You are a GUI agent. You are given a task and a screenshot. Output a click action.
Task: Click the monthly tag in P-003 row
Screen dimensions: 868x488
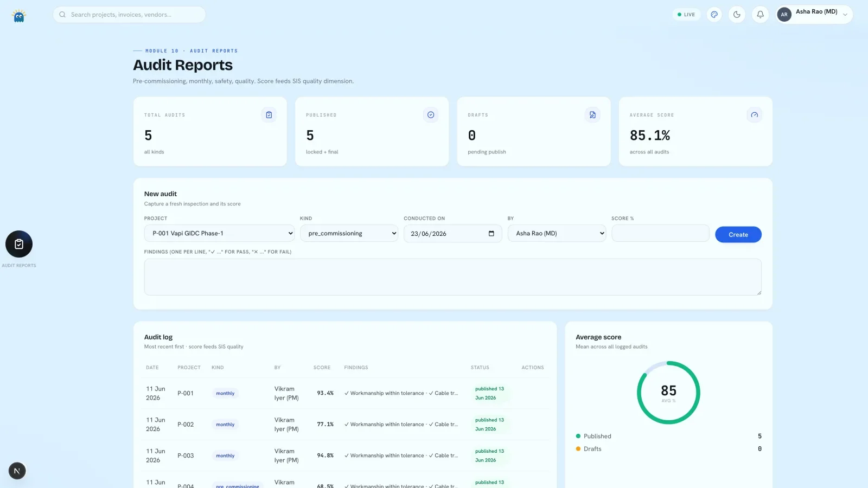[225, 456]
